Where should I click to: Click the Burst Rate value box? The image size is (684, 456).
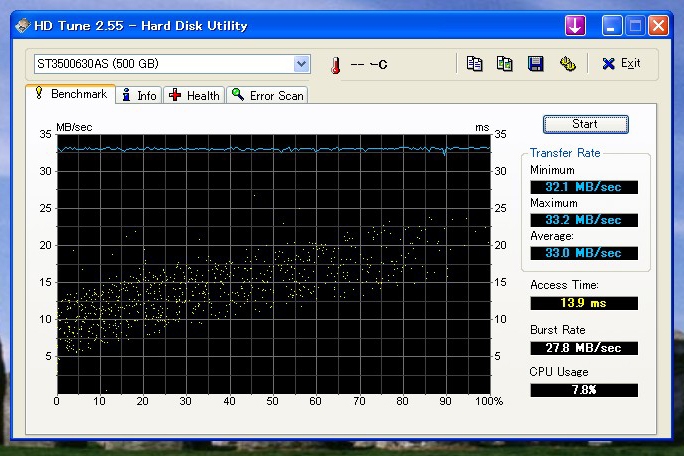pyautogui.click(x=583, y=347)
